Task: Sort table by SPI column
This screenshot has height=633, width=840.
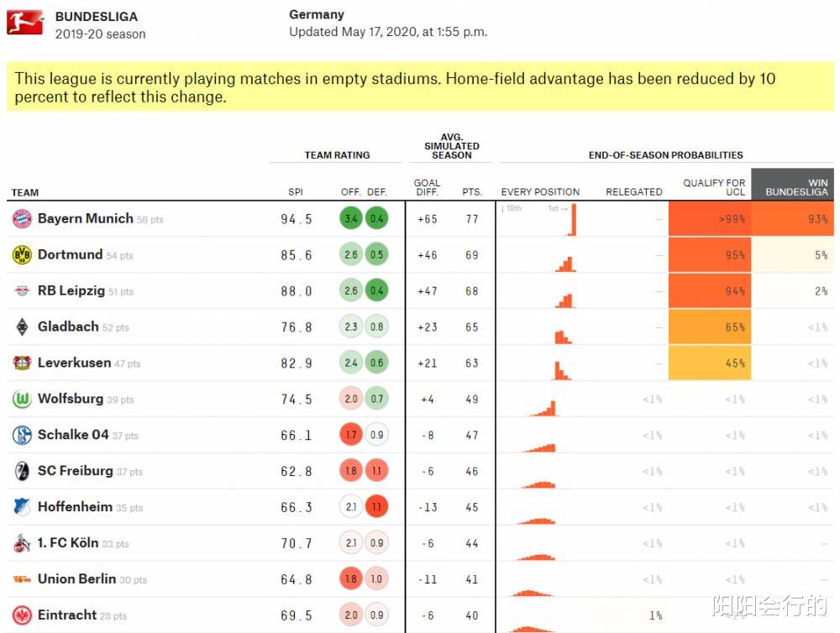Action: pyautogui.click(x=296, y=192)
